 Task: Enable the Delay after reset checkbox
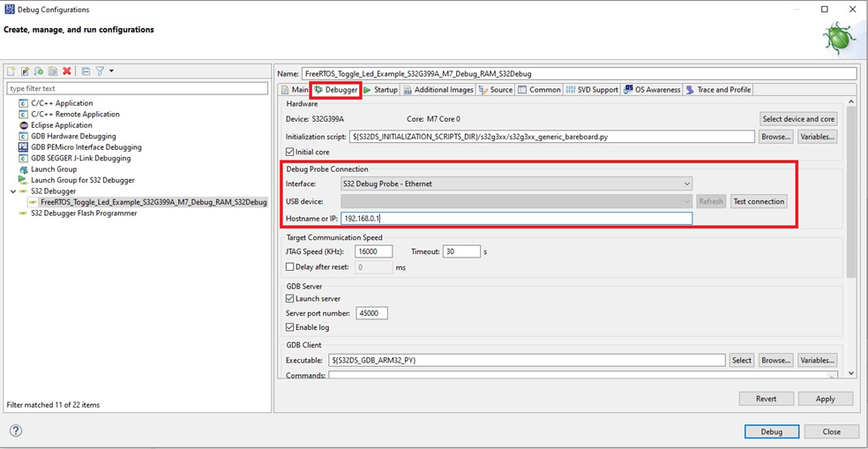pos(289,267)
